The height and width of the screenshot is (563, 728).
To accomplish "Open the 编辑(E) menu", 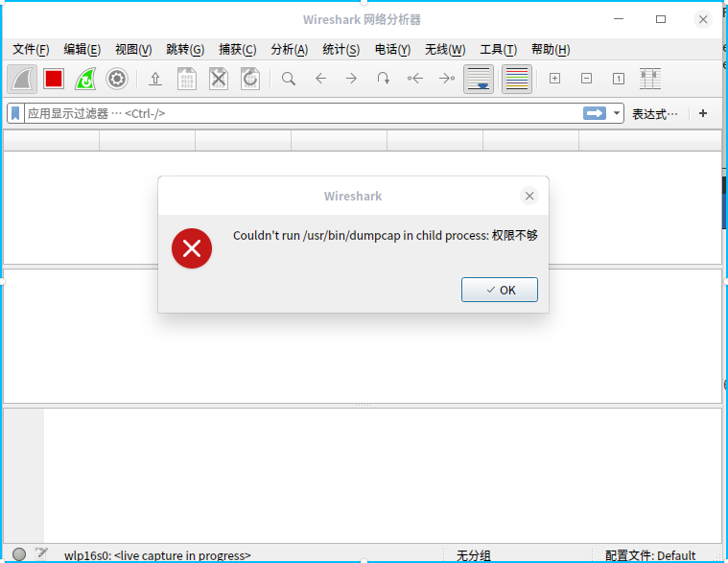I will (82, 49).
